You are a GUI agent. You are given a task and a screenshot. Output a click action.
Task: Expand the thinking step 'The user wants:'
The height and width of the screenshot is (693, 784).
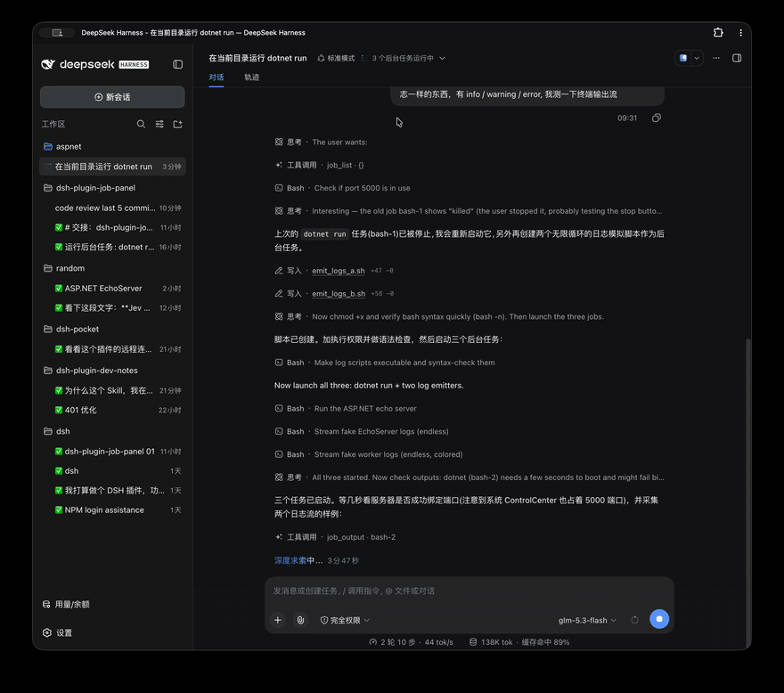[321, 142]
